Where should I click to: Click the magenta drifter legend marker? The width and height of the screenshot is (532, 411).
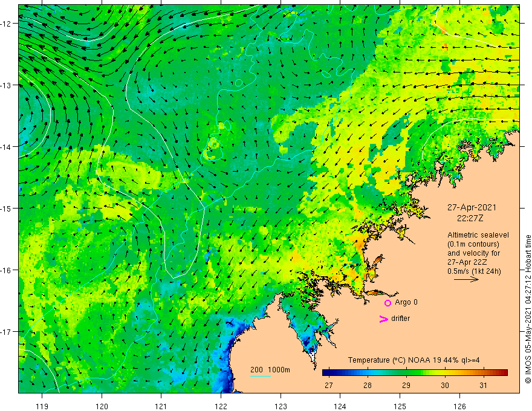pyautogui.click(x=384, y=319)
